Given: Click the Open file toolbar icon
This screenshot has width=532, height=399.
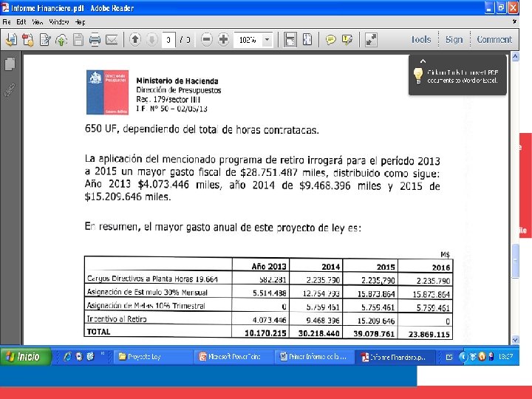Looking at the screenshot, I should (11, 40).
